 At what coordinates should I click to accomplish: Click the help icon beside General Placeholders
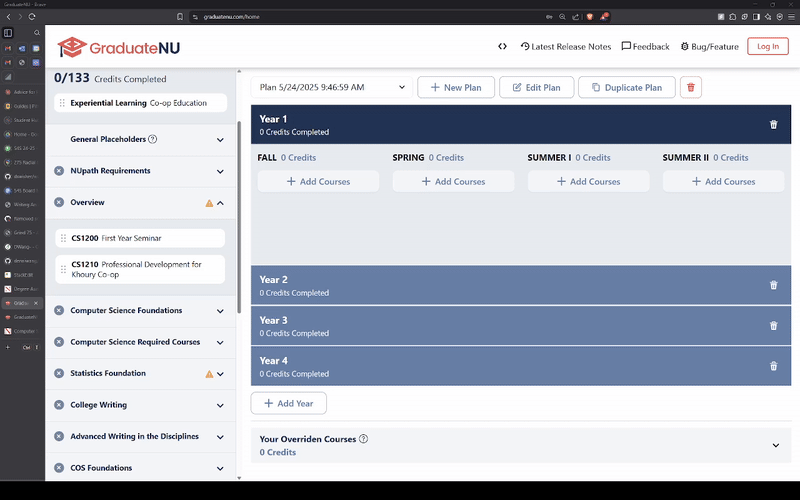tap(153, 139)
